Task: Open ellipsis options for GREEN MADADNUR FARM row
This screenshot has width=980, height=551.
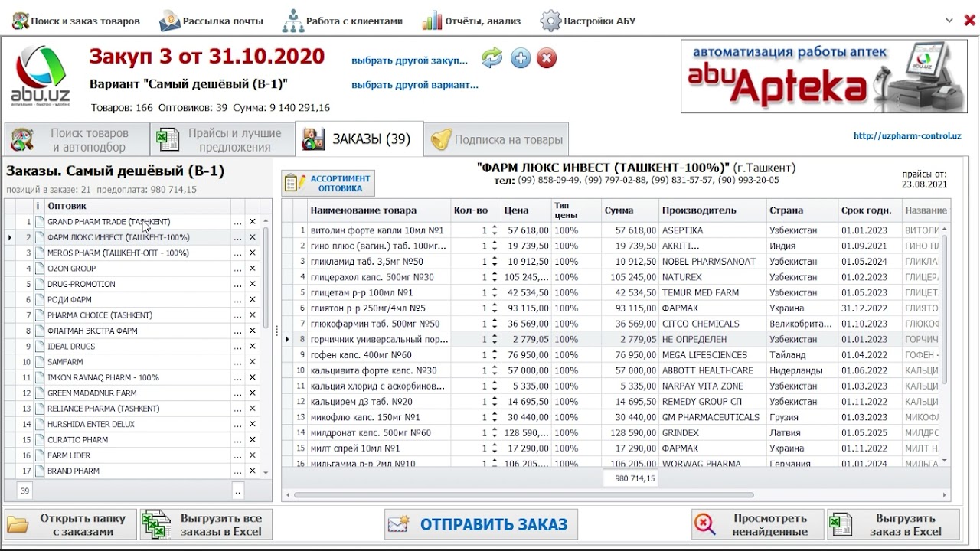Action: pyautogui.click(x=237, y=393)
